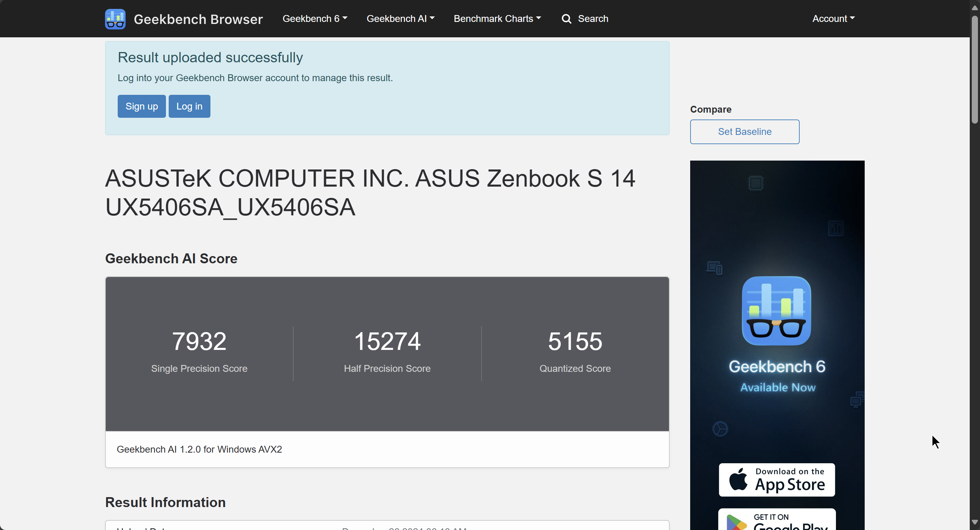The width and height of the screenshot is (980, 530).
Task: Click the 'Log into your Geekbench Browser account' message
Action: [x=255, y=78]
